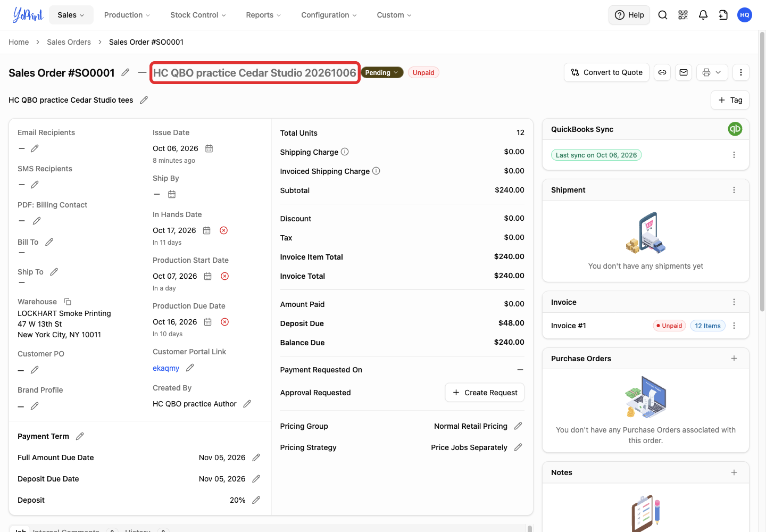Open the notifications bell

(x=703, y=15)
